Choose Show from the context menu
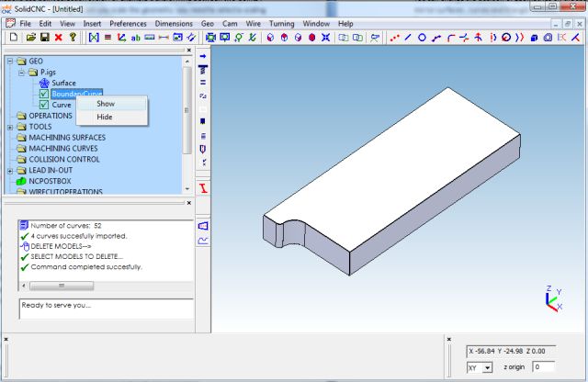Image resolution: width=588 pixels, height=382 pixels. (106, 104)
